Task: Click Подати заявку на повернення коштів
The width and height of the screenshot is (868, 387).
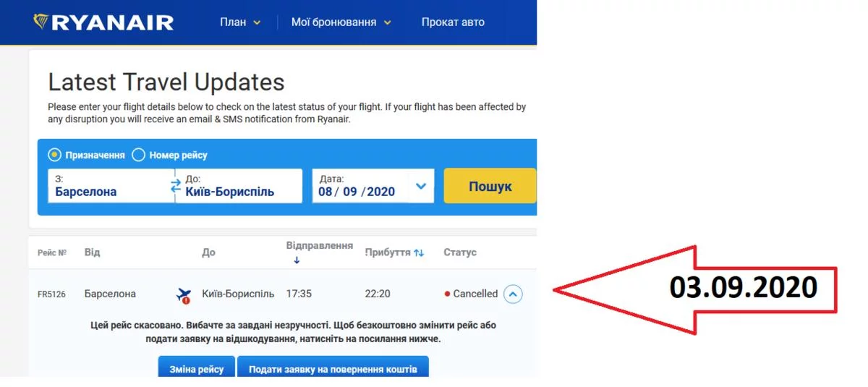Action: click(x=333, y=368)
